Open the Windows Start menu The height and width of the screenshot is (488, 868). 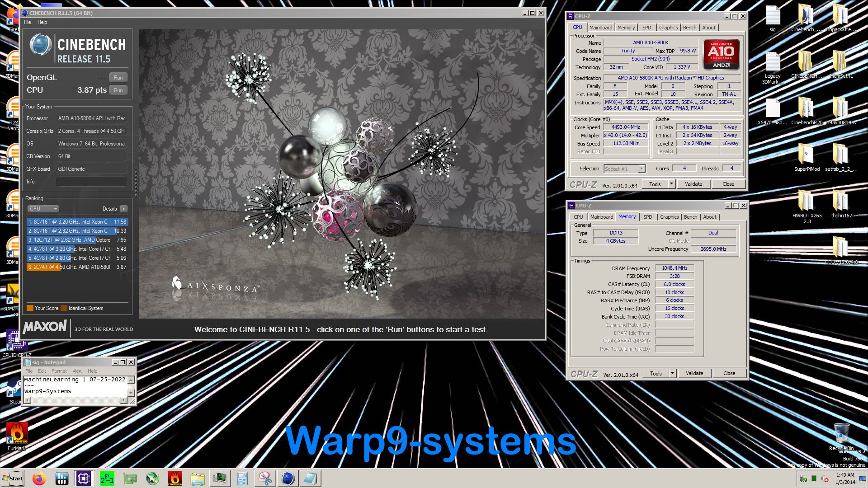click(x=13, y=479)
